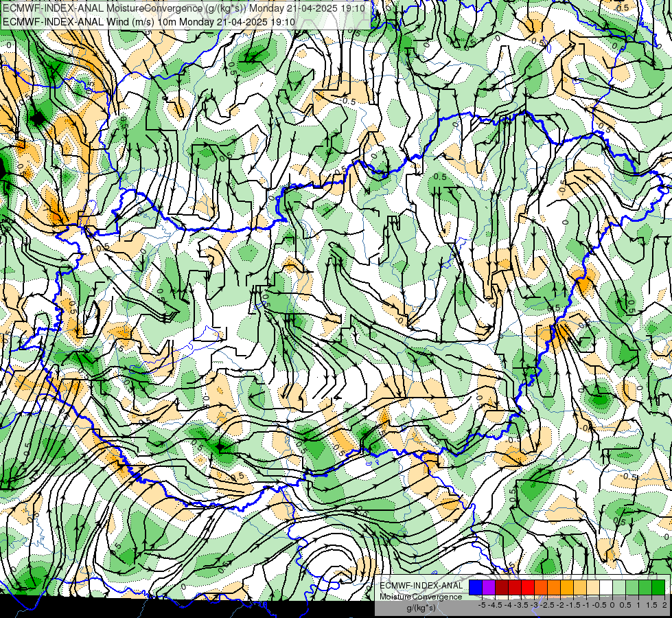Click the -1 legend tick label
This screenshot has height=618, width=672.
[x=586, y=605]
